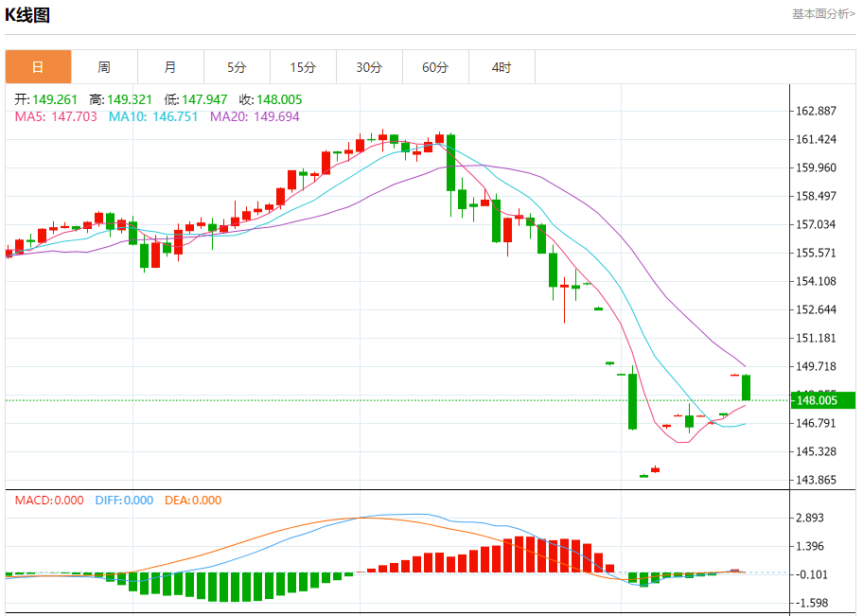Click the 151.181 price axis label
This screenshot has width=863, height=616.
[817, 338]
